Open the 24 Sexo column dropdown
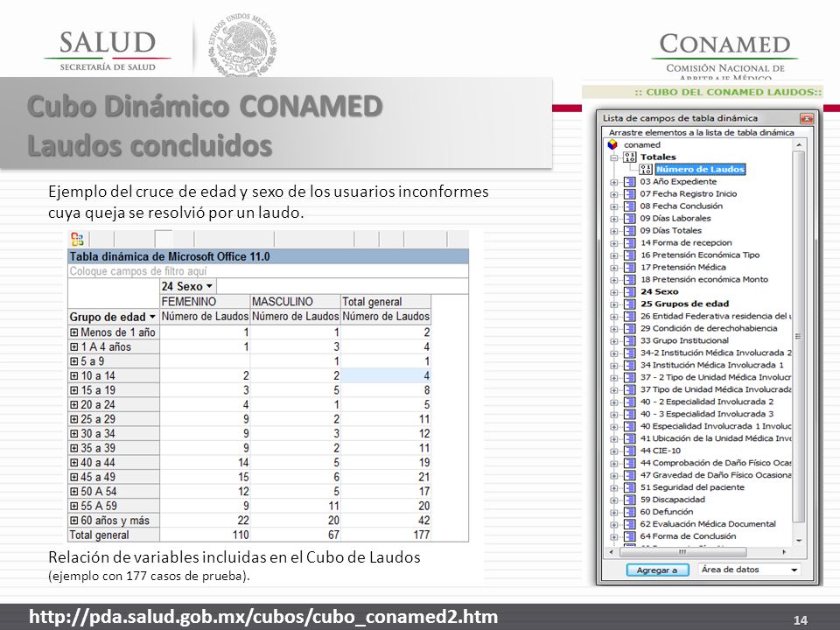Viewport: 840px width, 630px height. (x=209, y=287)
